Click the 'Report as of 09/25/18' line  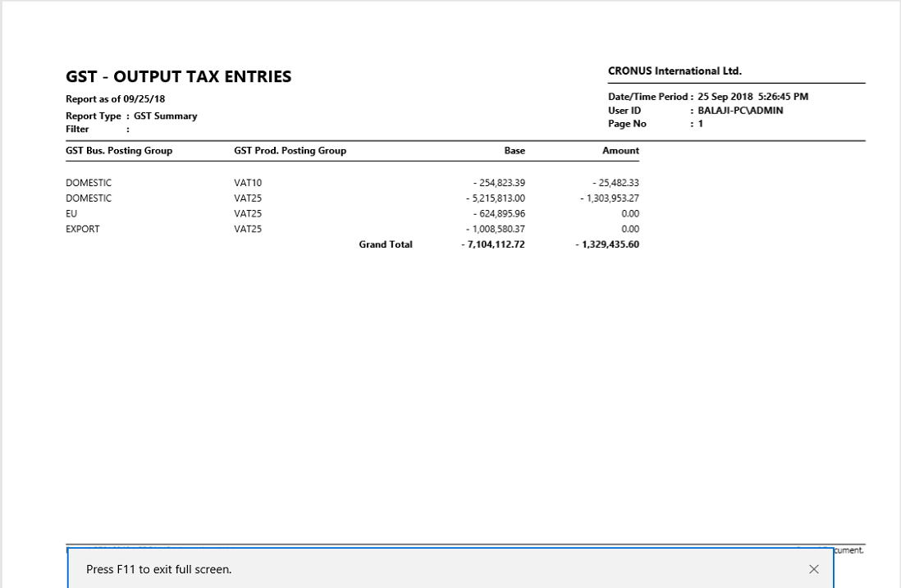point(116,98)
